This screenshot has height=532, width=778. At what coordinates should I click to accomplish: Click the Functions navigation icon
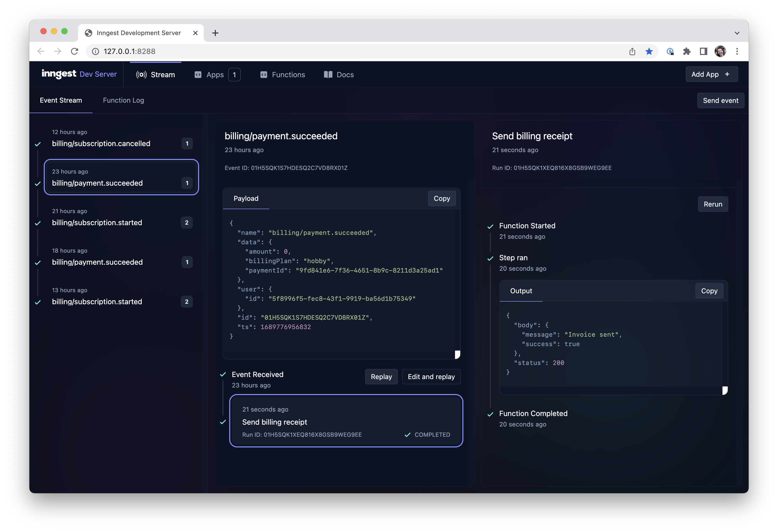point(264,74)
